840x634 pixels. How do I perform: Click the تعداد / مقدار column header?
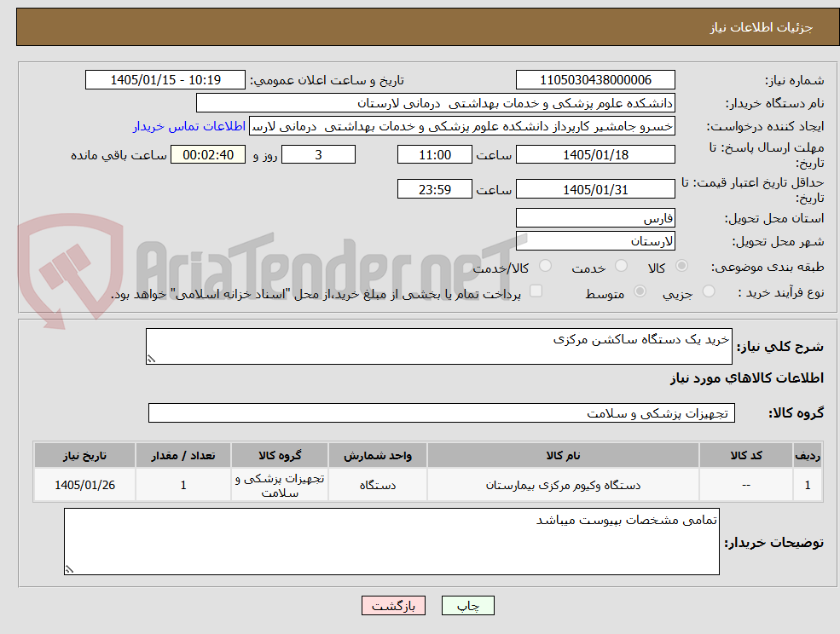tap(183, 455)
